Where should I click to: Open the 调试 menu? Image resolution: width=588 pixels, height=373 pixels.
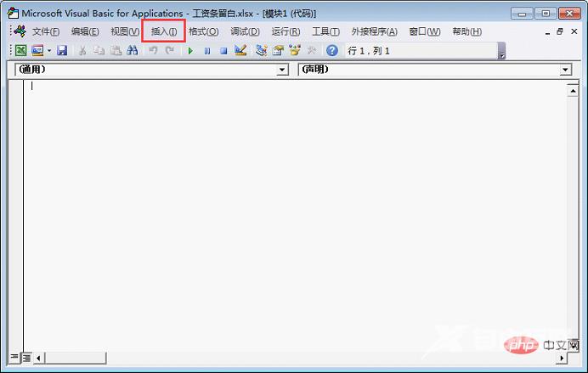point(245,31)
